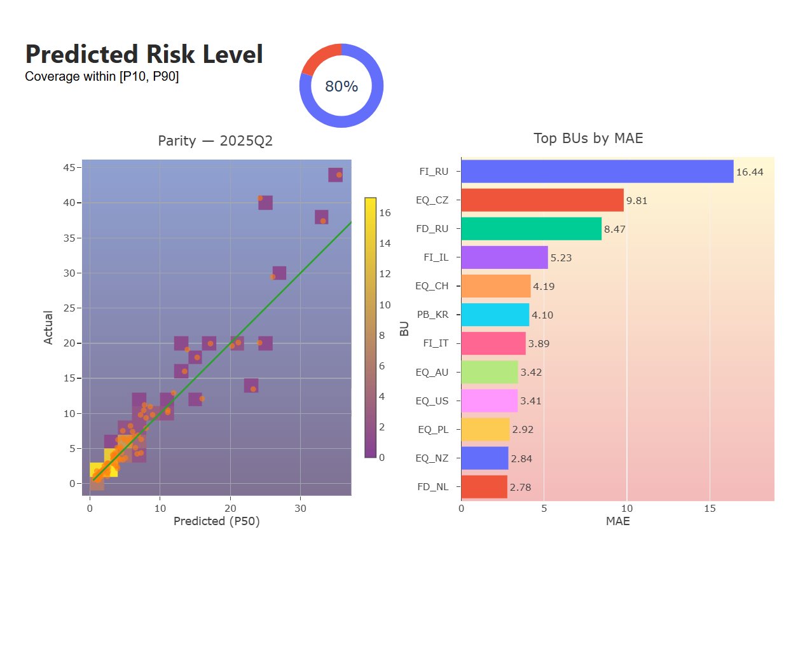Select the purple FI_IL bar
Image resolution: width=812 pixels, height=651 pixels.
point(504,257)
